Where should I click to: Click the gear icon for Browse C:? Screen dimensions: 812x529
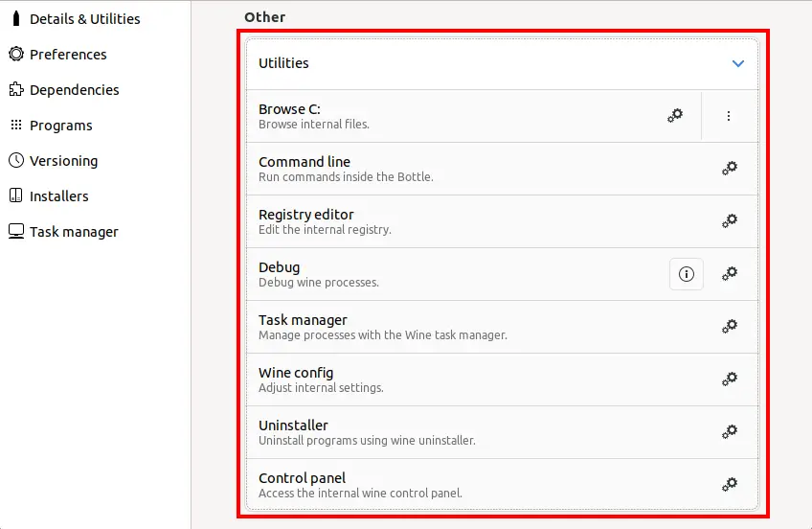[675, 116]
